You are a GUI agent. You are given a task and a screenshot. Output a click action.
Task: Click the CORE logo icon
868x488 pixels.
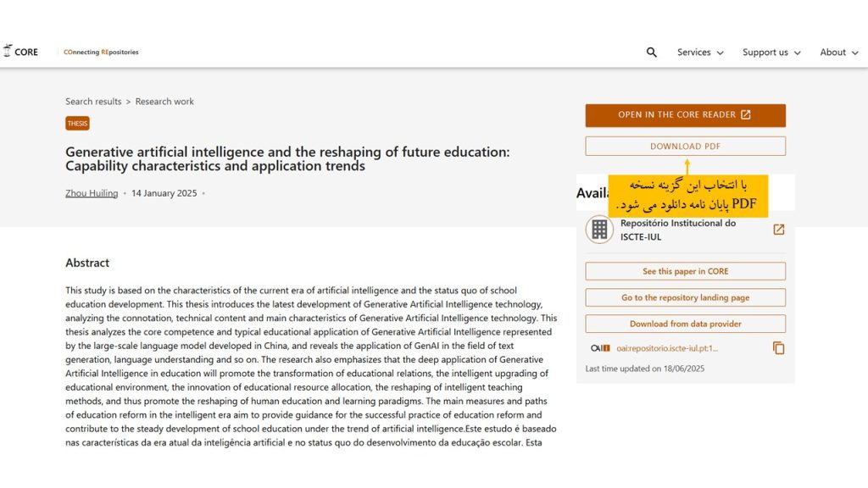7,51
